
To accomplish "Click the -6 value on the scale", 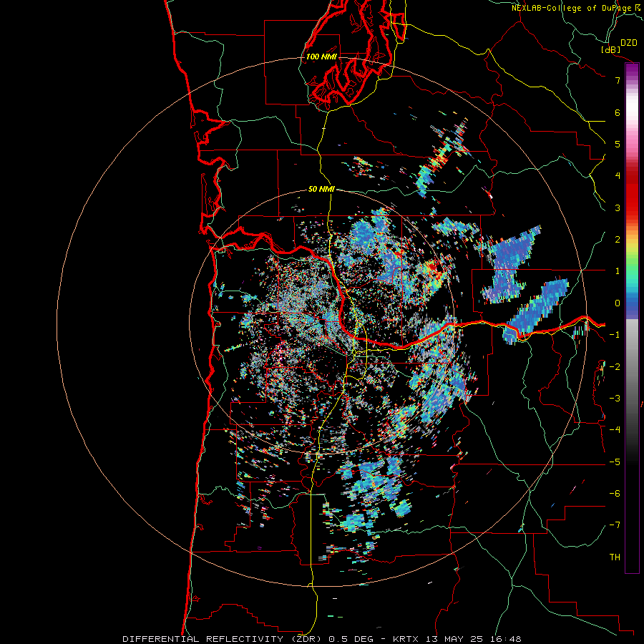I will pyautogui.click(x=615, y=494).
